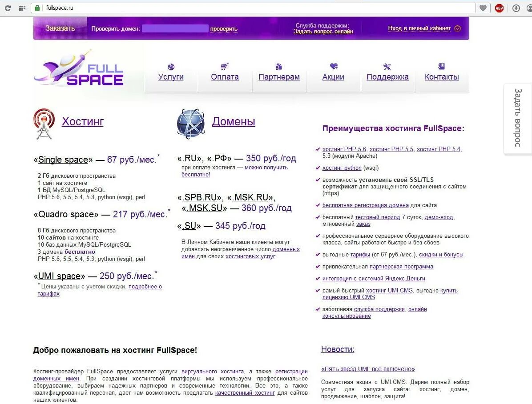The image size is (532, 404).
Task: Click the icon above Услуги menu
Action: [171, 66]
